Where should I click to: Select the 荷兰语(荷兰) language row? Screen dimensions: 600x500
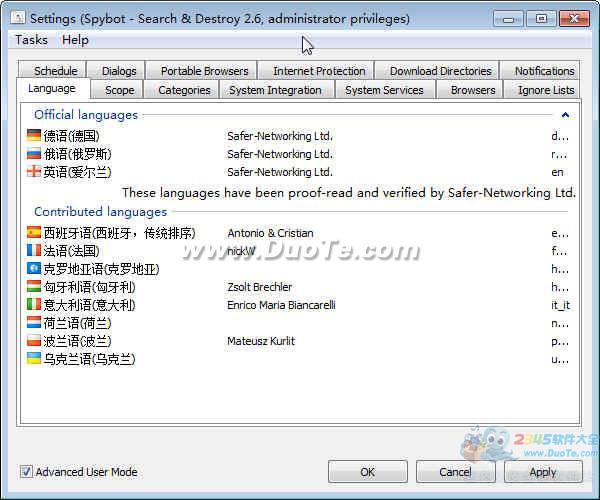[298, 323]
